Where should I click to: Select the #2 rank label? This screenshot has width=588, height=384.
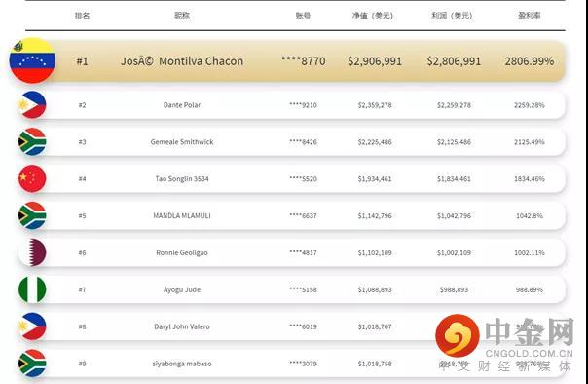click(x=82, y=105)
